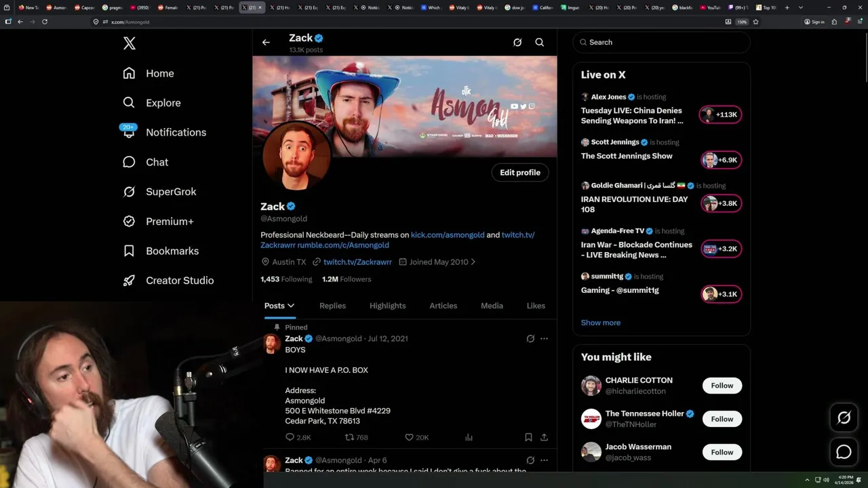Open the Posts tab dropdown
This screenshot has height=488, width=868.
[x=279, y=306]
